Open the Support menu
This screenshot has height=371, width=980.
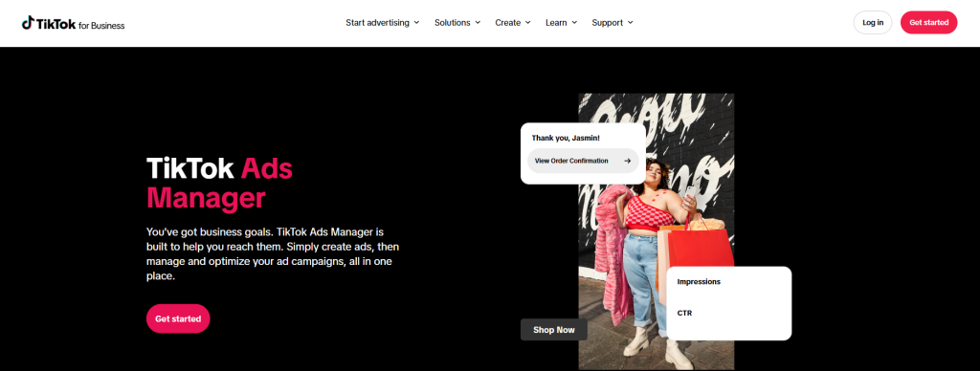(612, 23)
